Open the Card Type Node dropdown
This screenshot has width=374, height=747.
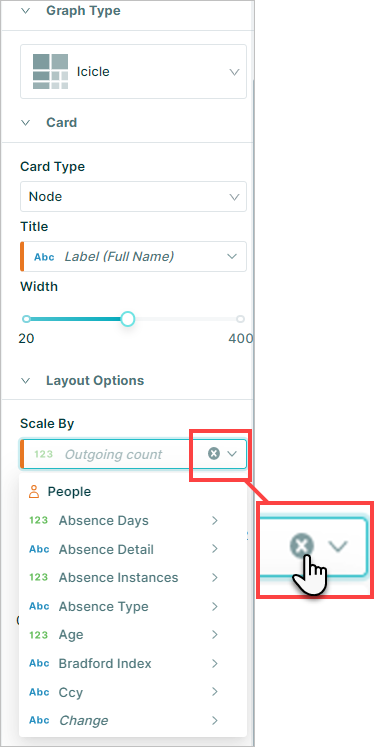[133, 196]
